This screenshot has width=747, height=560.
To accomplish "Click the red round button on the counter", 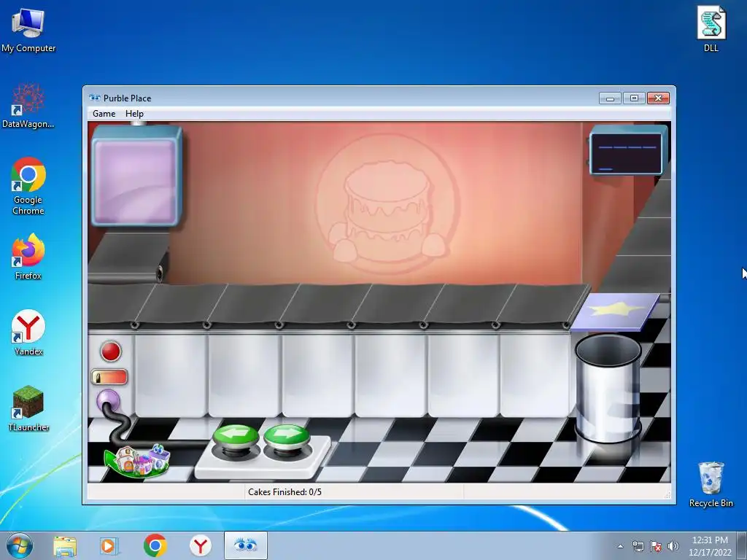I will [111, 351].
